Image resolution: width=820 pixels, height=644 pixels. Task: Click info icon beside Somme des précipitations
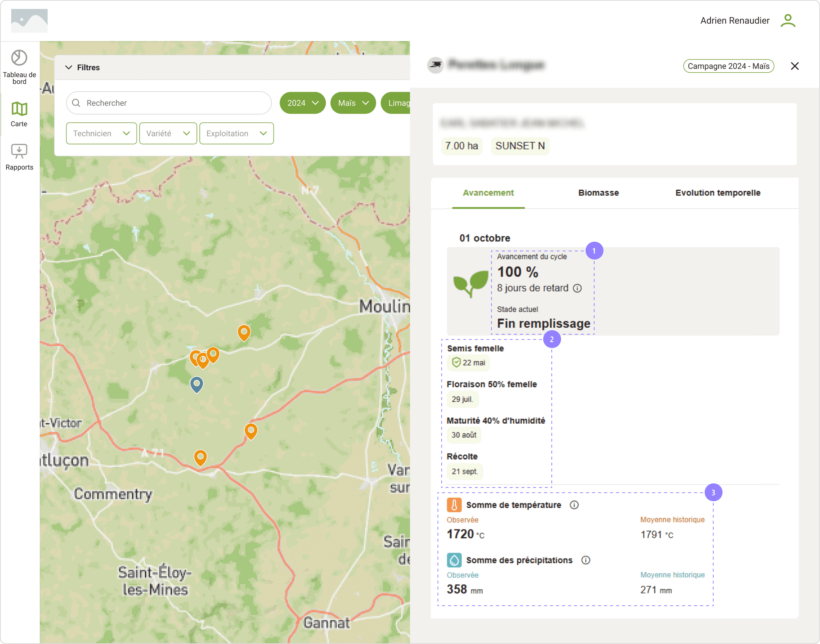[x=585, y=560]
